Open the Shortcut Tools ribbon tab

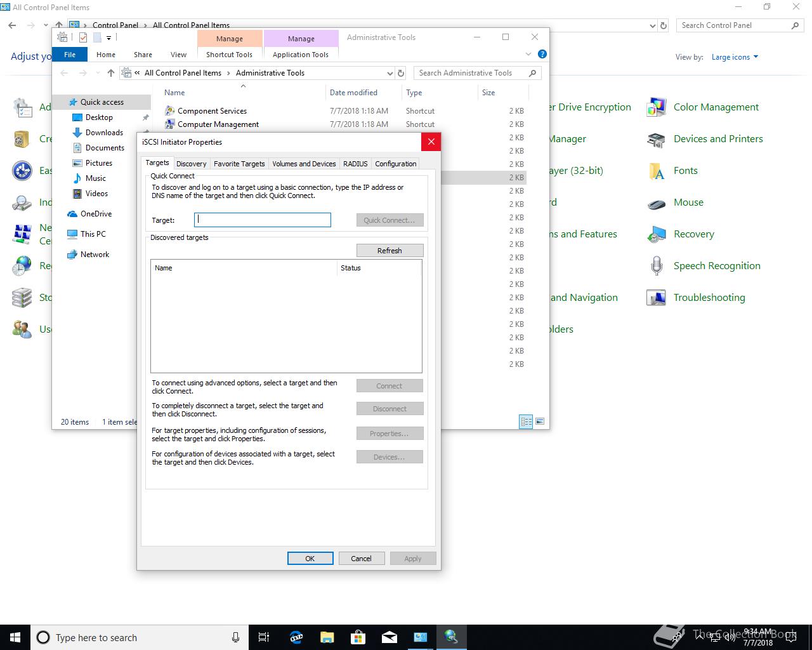[229, 55]
